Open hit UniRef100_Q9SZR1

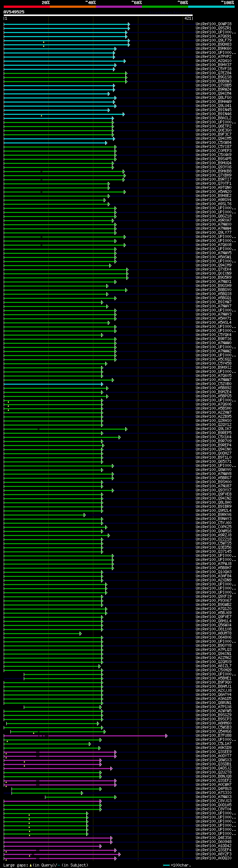click(x=213, y=28)
